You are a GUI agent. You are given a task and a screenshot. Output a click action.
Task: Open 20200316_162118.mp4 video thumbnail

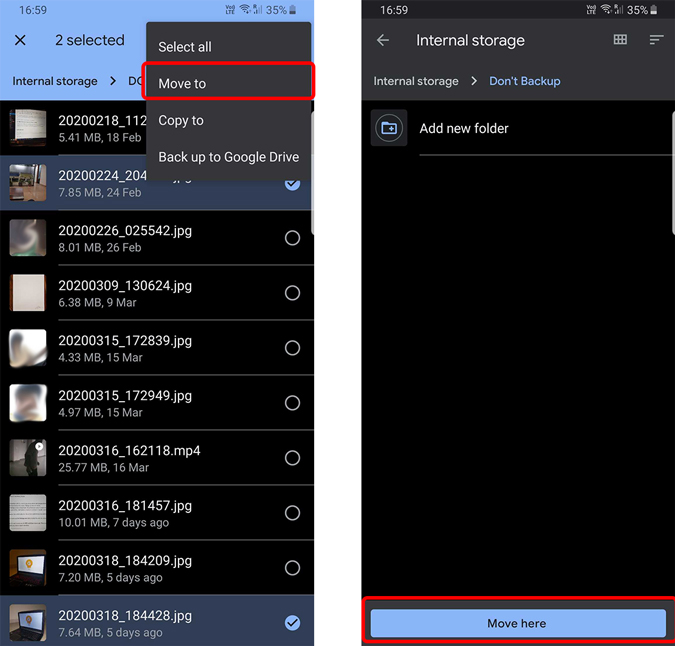pyautogui.click(x=28, y=458)
